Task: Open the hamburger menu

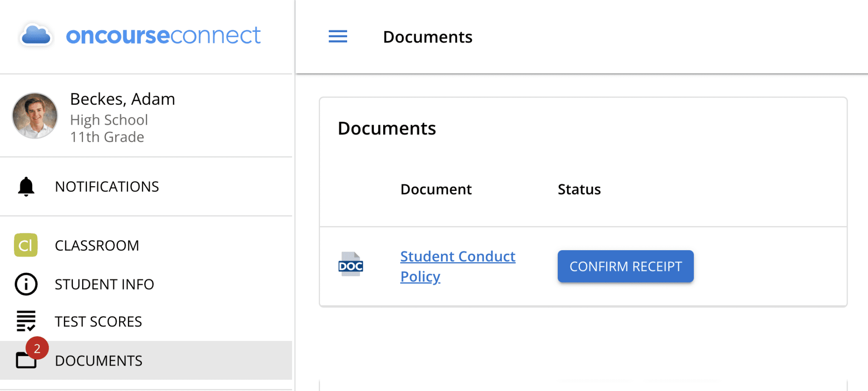Action: coord(338,36)
